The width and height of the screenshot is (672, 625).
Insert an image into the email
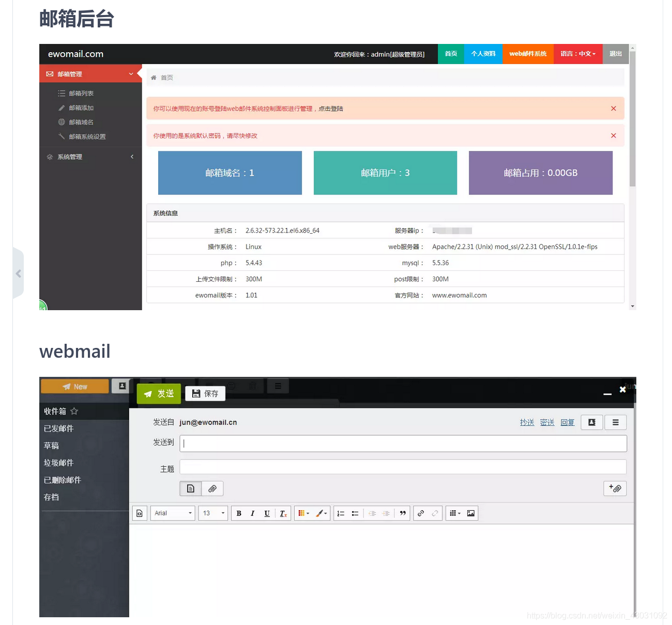[x=470, y=513]
